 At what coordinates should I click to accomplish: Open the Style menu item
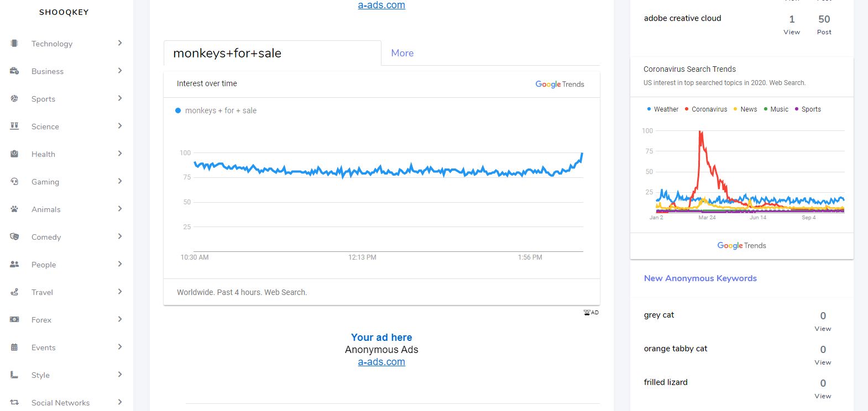coord(40,375)
